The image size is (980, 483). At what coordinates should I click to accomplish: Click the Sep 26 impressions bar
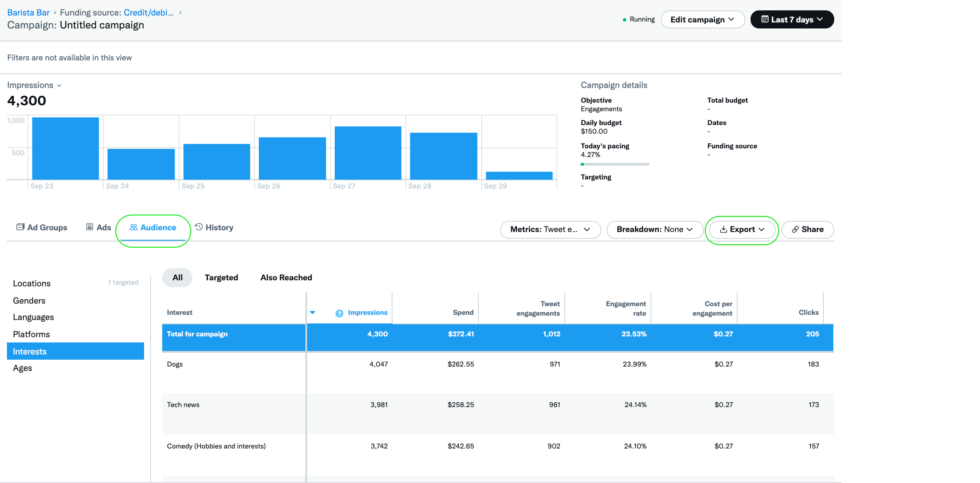292,158
